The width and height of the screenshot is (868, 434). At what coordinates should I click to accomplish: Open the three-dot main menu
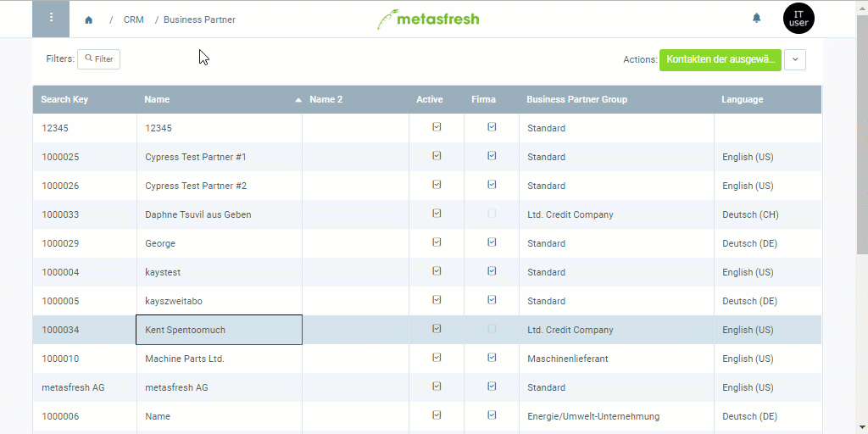(x=51, y=18)
